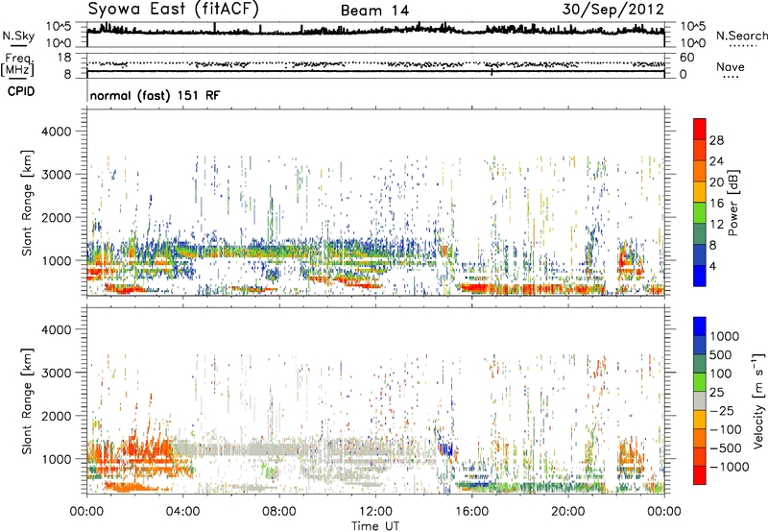Click the date '30/Sep/2012'
Screen dimensions: 768x532
pyautogui.click(x=613, y=10)
